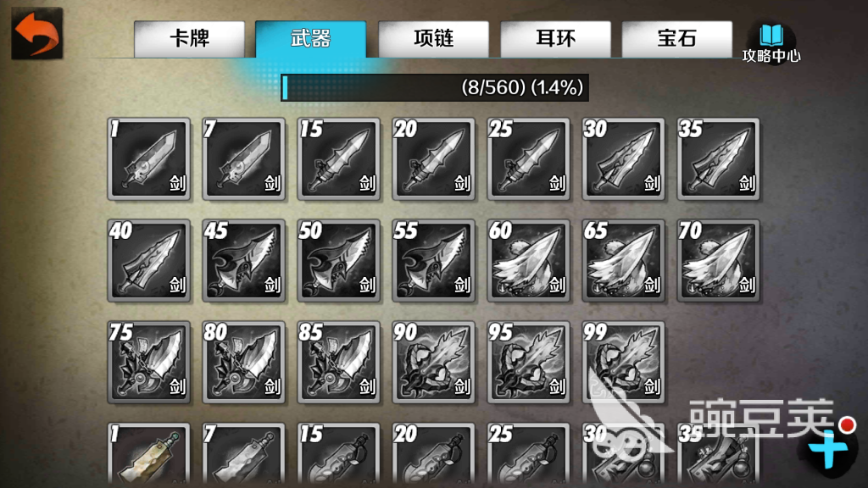Select the level 70 剑 weapon thumbnail
The width and height of the screenshot is (868, 488).
click(x=719, y=261)
